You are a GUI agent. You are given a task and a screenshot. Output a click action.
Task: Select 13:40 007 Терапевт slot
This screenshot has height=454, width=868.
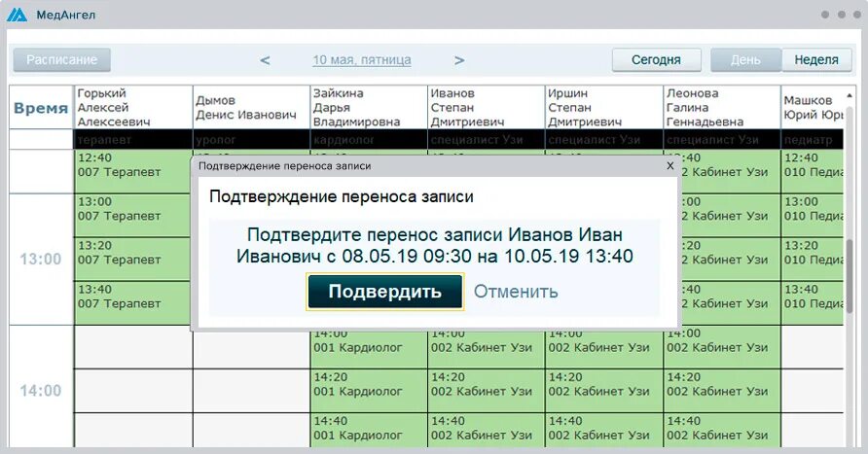[x=133, y=303]
